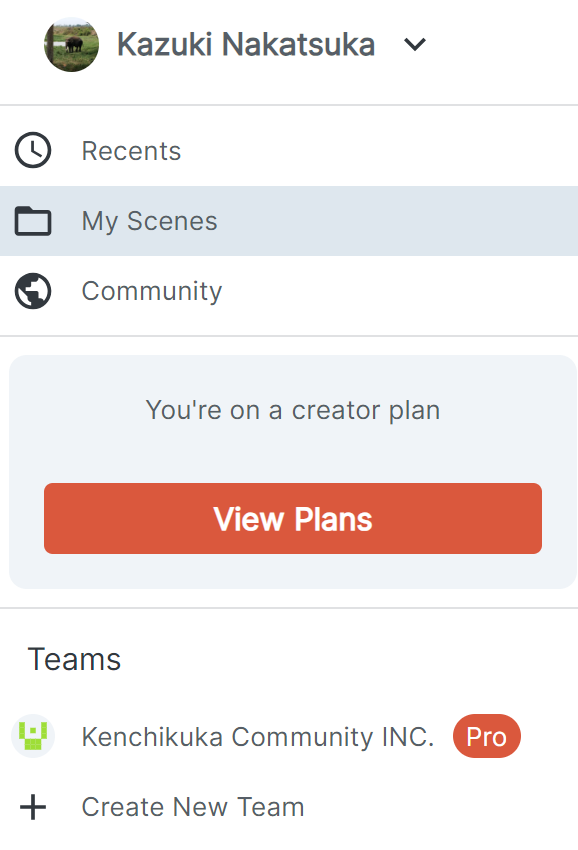The height and width of the screenshot is (850, 578).
Task: Open the Recents section label
Action: [x=131, y=151]
